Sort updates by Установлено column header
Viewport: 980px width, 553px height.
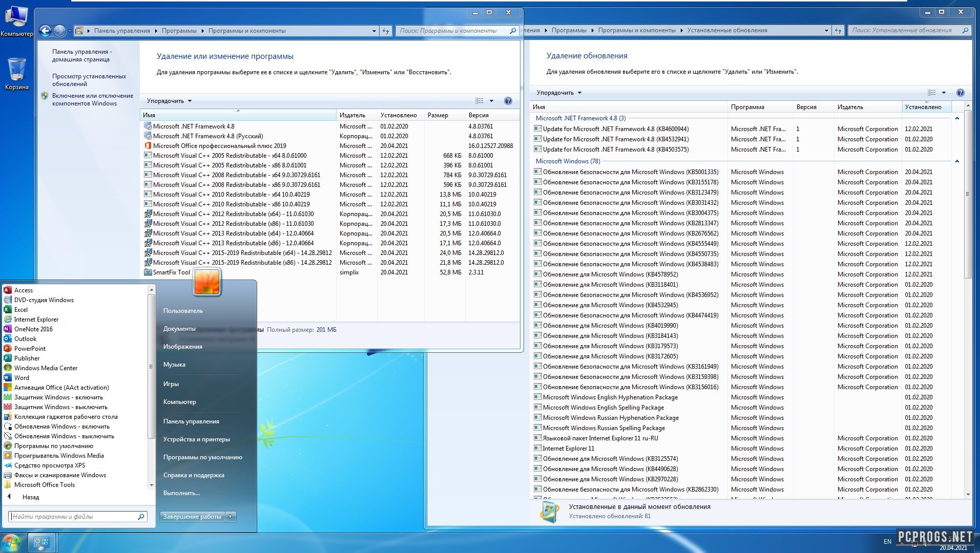pyautogui.click(x=926, y=107)
